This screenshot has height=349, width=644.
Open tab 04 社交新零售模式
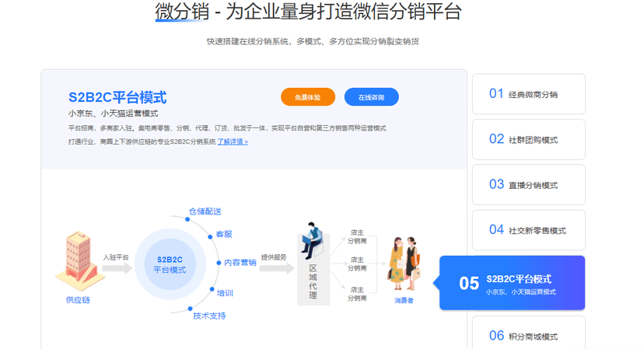click(x=529, y=230)
